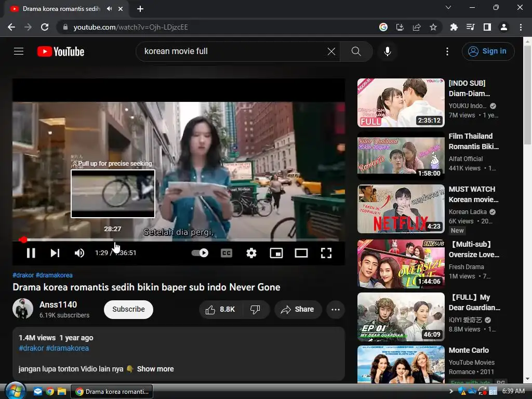Open Diam-Diam INDO SUB video thumbnail
This screenshot has width=532, height=399.
tap(401, 103)
